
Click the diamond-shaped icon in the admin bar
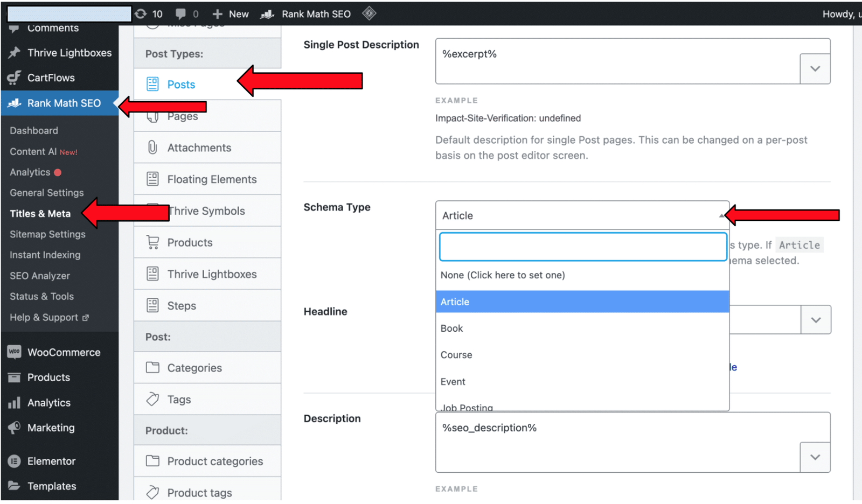[x=369, y=13]
